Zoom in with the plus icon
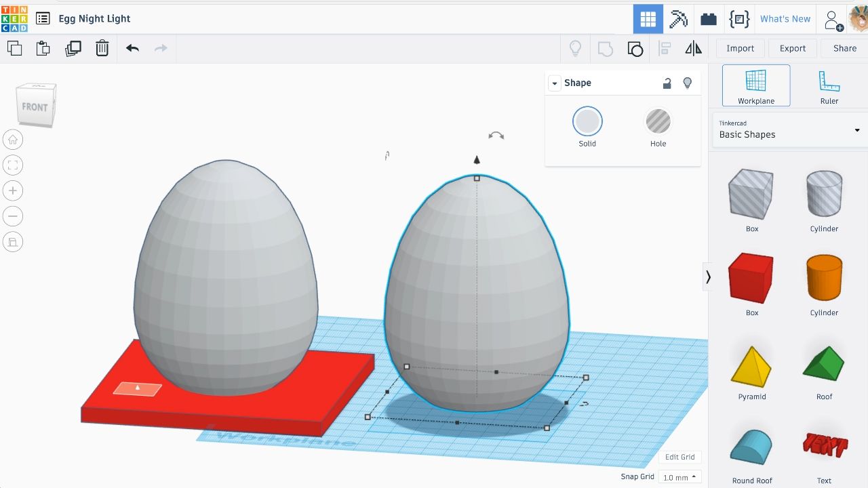Image resolution: width=868 pixels, height=488 pixels. pyautogui.click(x=13, y=190)
